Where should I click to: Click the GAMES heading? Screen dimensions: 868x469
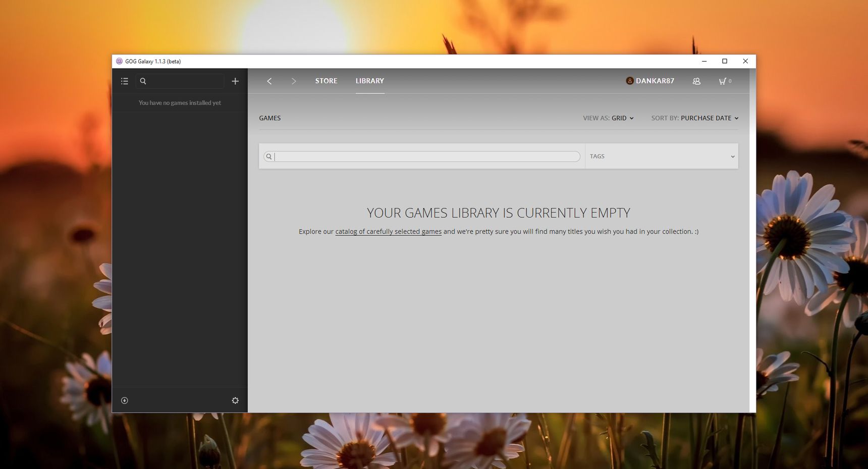[270, 118]
